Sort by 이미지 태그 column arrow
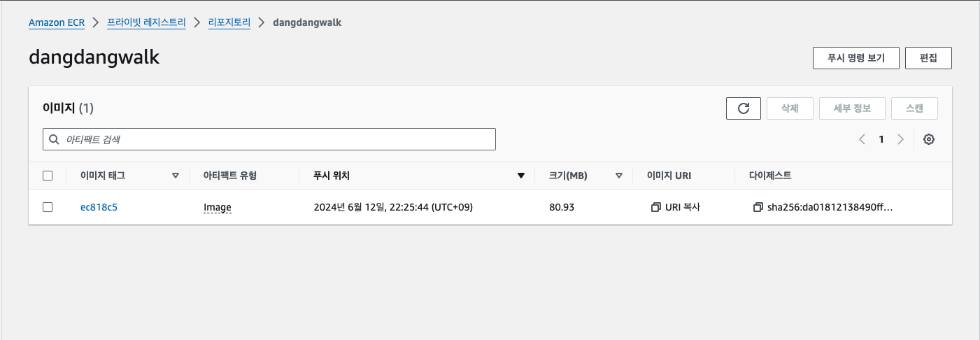The image size is (980, 340). click(176, 176)
